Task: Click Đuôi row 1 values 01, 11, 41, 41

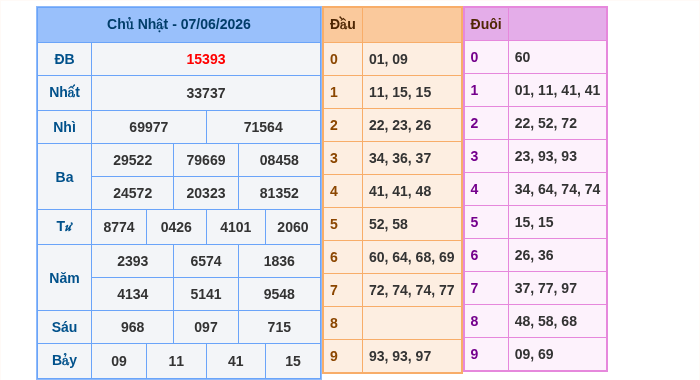Action: pos(558,91)
